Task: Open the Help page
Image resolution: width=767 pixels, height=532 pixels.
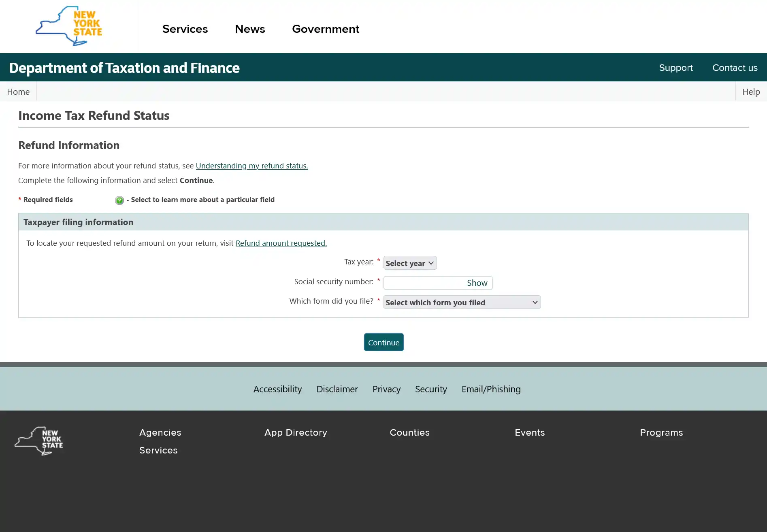Action: click(750, 92)
